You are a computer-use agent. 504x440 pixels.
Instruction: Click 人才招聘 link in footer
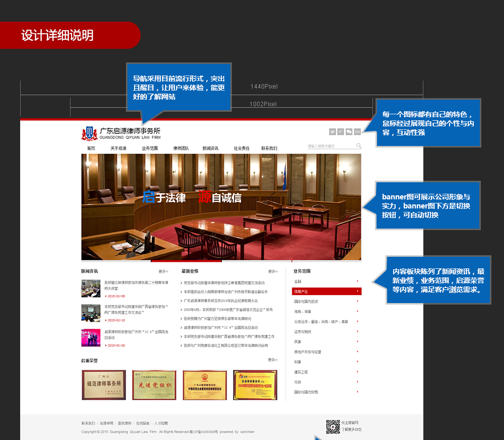[161, 423]
